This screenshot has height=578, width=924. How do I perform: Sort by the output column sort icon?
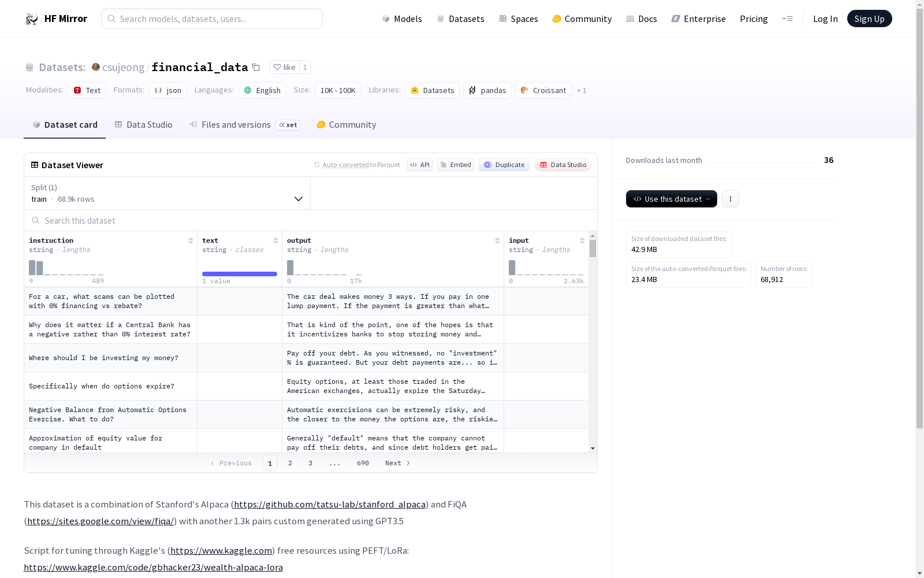pos(497,240)
